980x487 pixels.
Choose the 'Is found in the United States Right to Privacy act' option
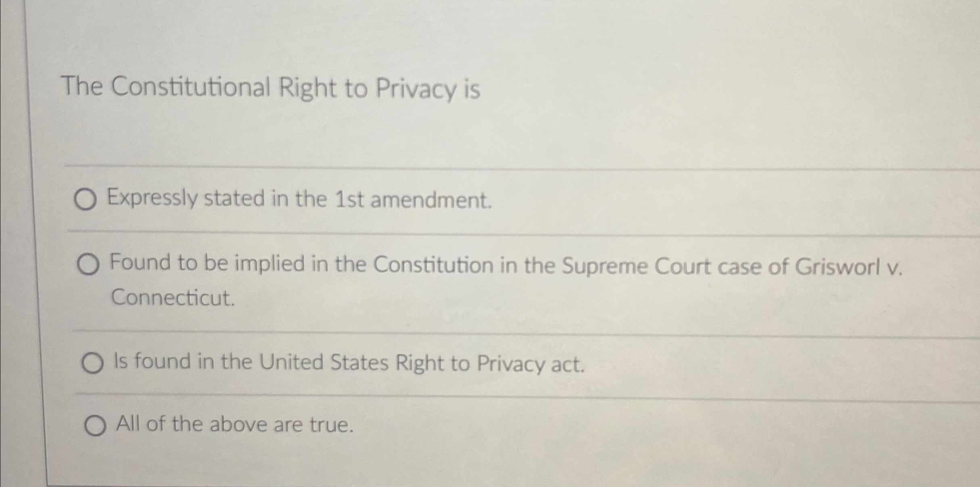(x=93, y=362)
